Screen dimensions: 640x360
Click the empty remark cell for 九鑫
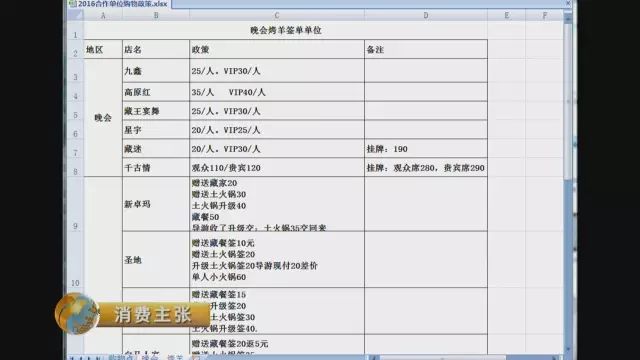pos(426,71)
